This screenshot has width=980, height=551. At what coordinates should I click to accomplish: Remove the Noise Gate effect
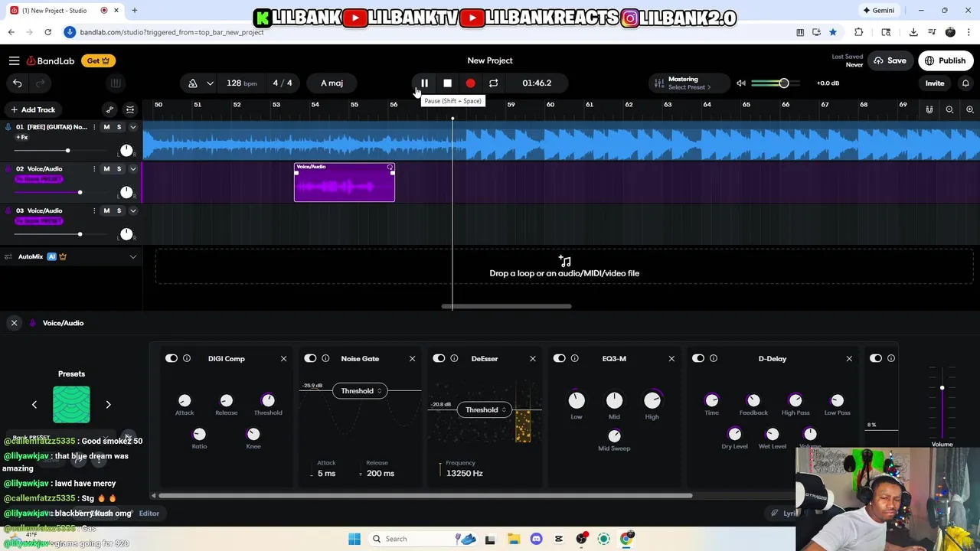(412, 358)
